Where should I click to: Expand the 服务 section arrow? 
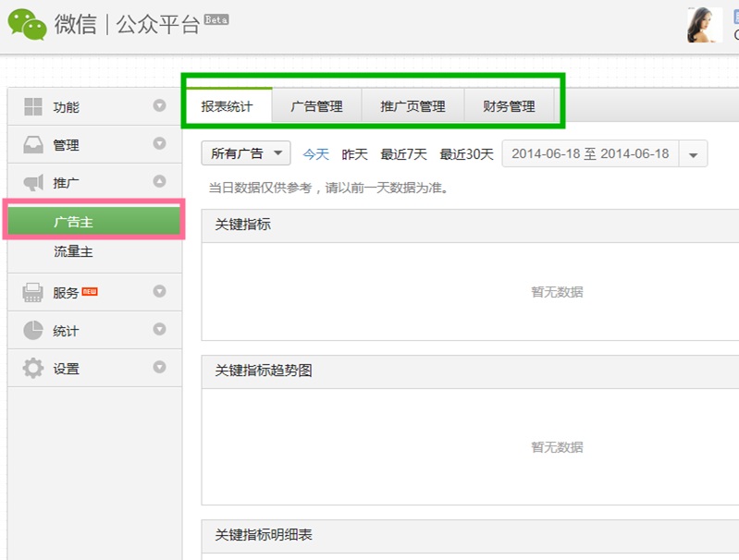(159, 292)
